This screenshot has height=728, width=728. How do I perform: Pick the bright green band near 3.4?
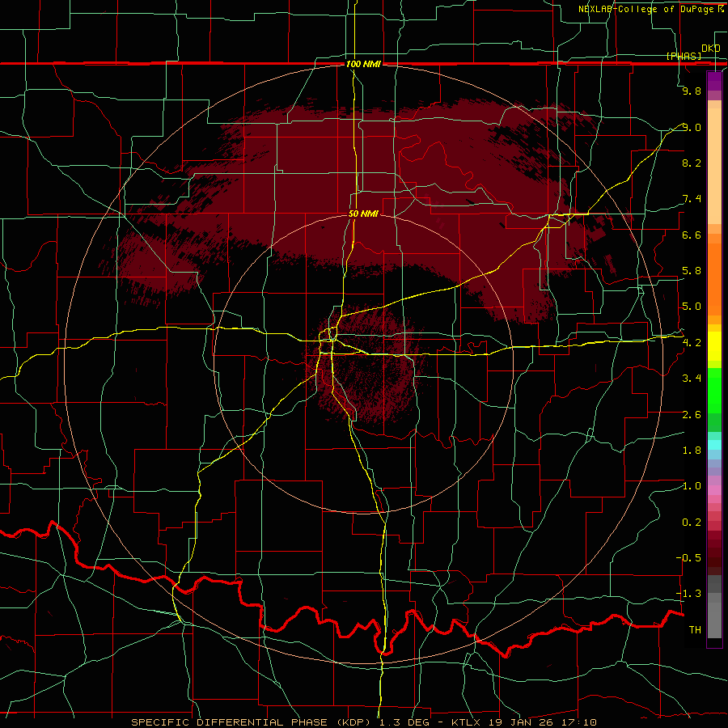pyautogui.click(x=714, y=390)
